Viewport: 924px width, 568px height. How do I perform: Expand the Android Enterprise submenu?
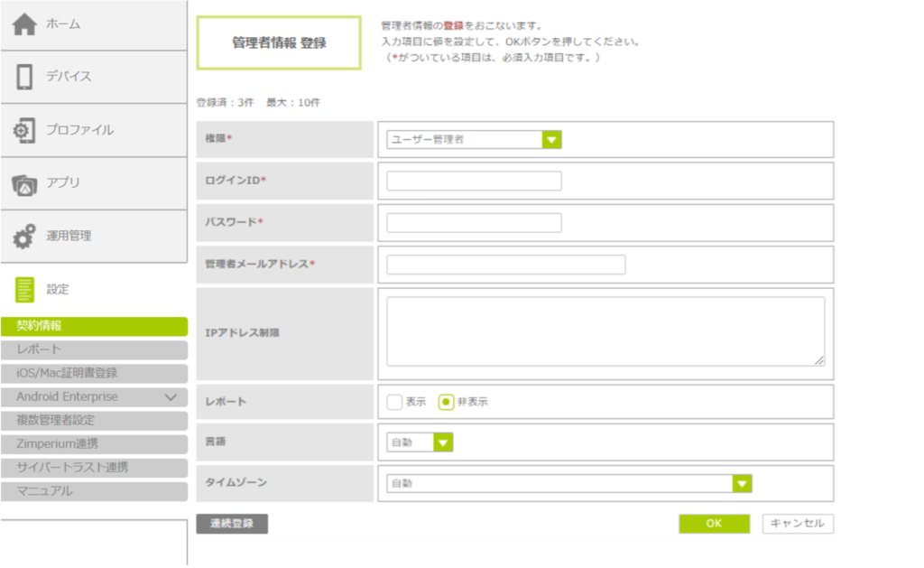coord(171,397)
